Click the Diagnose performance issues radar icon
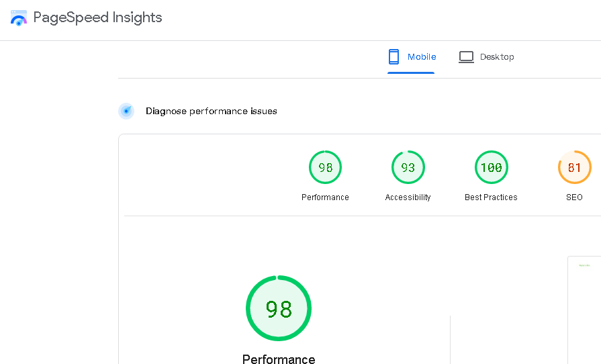 [x=126, y=111]
